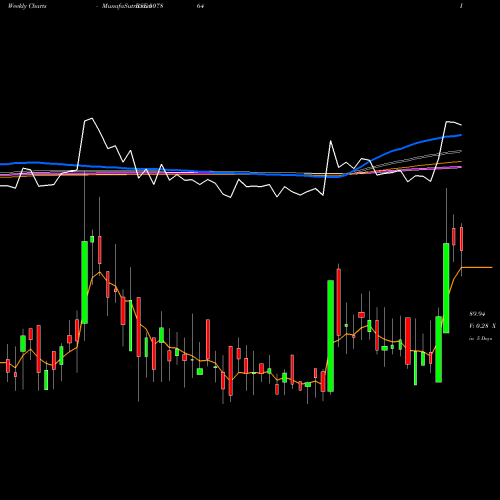Image resolution: width=500 pixels, height=500 pixels.
Task: Click the white line's peak at chart left
Action: (x=92, y=118)
